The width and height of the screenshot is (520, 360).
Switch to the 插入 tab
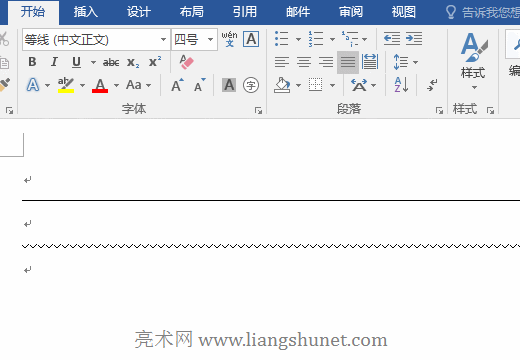86,12
